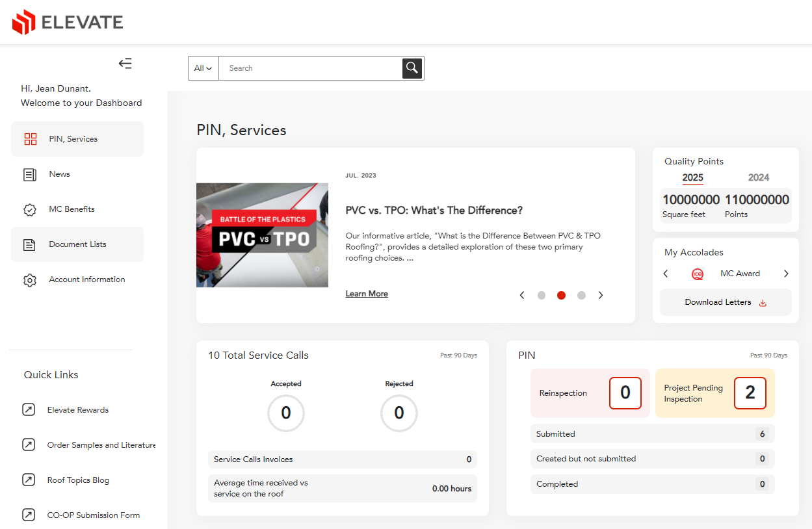Select the 2025 Quality Points tab
Screen dimensions: 812x529
pos(692,177)
